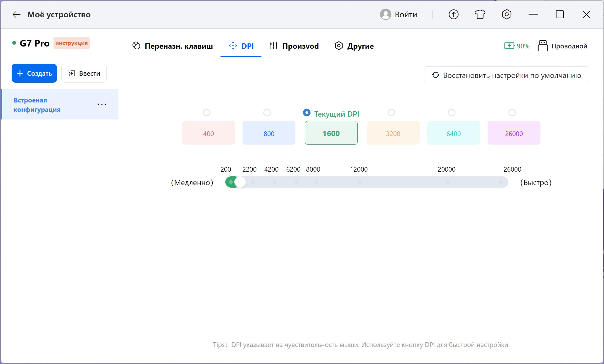Select the radio button above 400 DPI
604x364 pixels.
pyautogui.click(x=207, y=113)
